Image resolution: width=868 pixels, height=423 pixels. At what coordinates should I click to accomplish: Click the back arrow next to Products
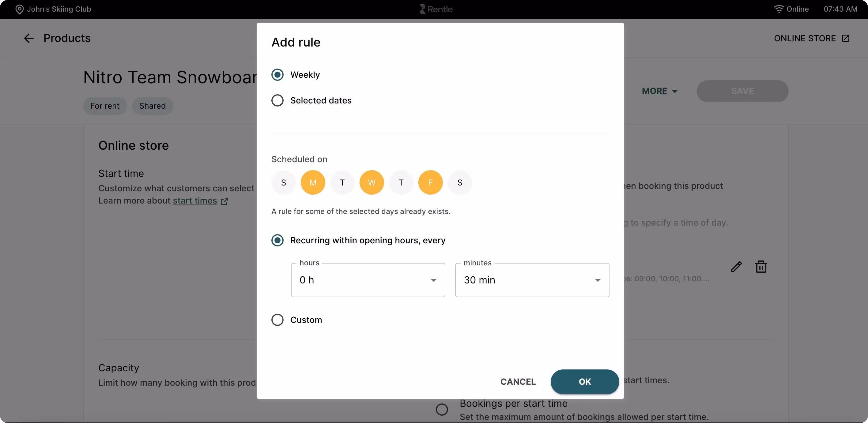(x=29, y=38)
